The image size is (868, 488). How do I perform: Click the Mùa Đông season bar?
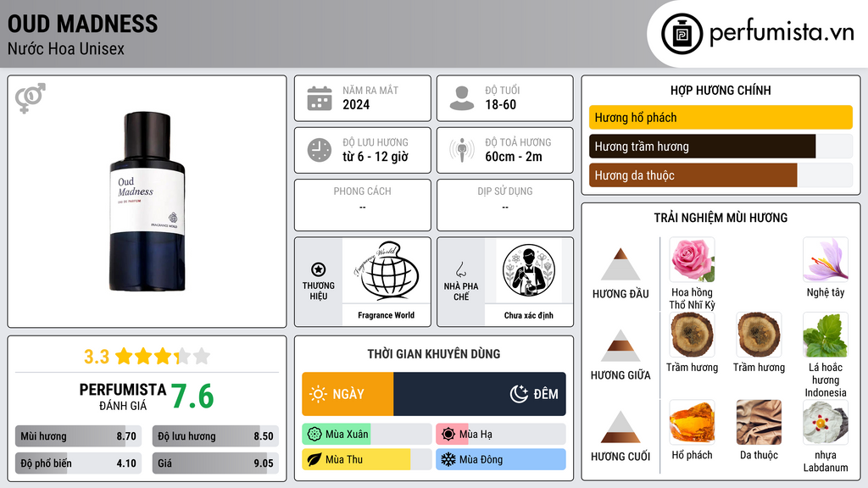pyautogui.click(x=501, y=459)
